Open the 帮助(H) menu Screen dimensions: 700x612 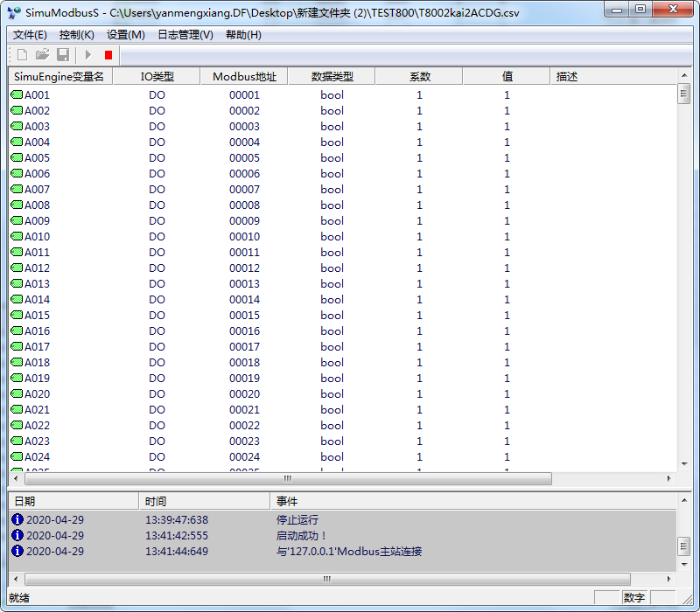(x=243, y=35)
